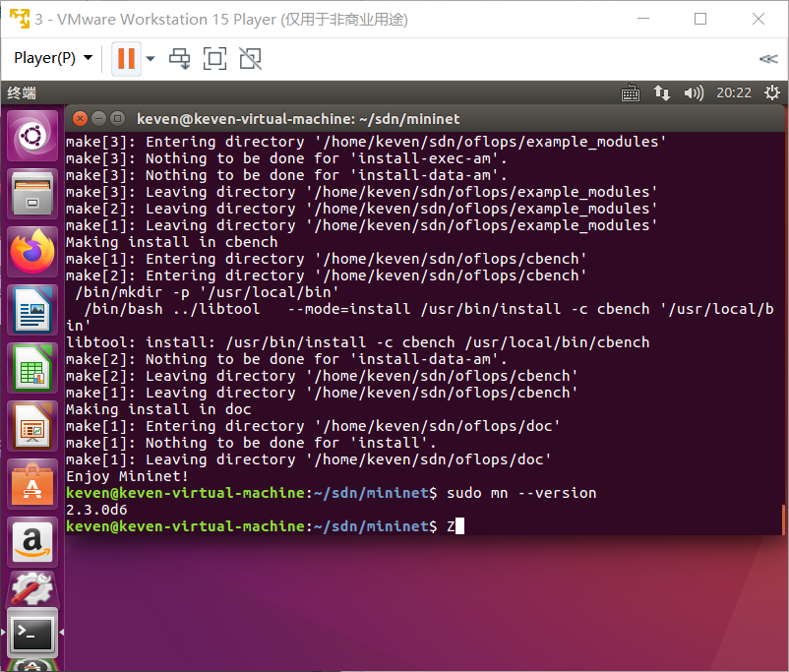Launch Firefox web browser
789x672 pixels.
point(32,252)
